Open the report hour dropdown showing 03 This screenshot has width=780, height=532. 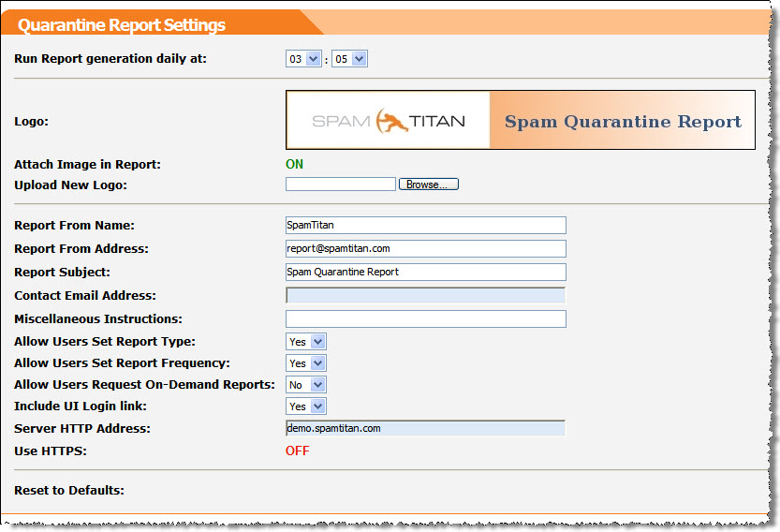click(x=303, y=59)
